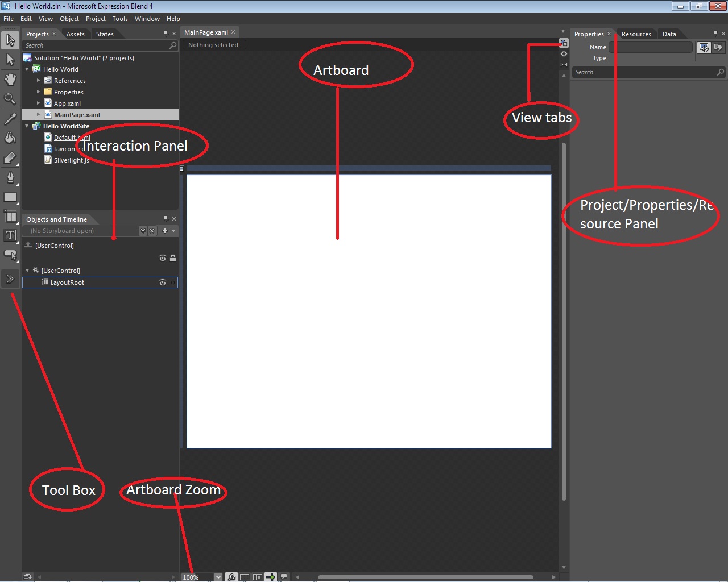Select the Direct Selection tool

[10, 59]
